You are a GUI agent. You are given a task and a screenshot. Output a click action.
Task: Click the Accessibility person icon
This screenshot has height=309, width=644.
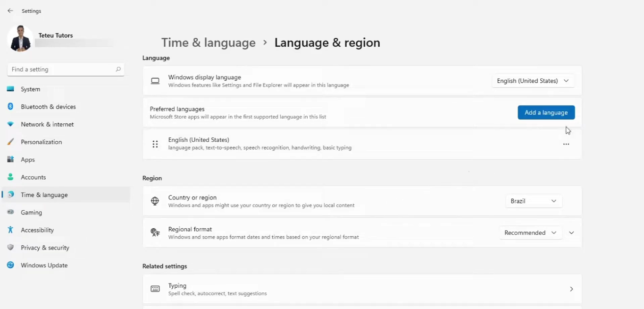coord(10,230)
